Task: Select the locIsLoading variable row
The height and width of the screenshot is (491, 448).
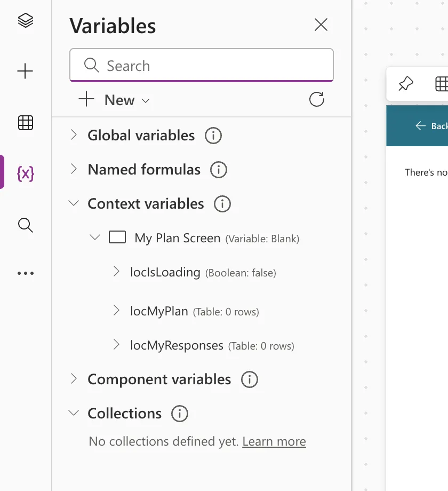Action: click(x=203, y=272)
